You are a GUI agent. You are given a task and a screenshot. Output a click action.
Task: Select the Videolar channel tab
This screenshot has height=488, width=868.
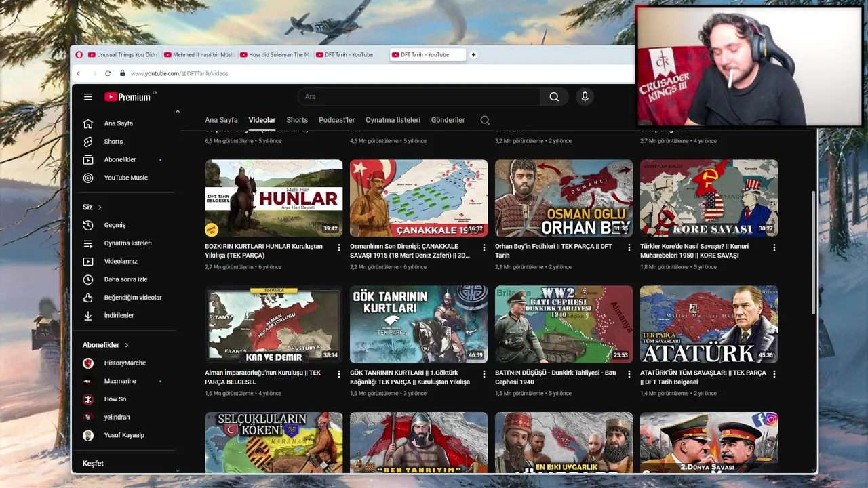tap(262, 120)
